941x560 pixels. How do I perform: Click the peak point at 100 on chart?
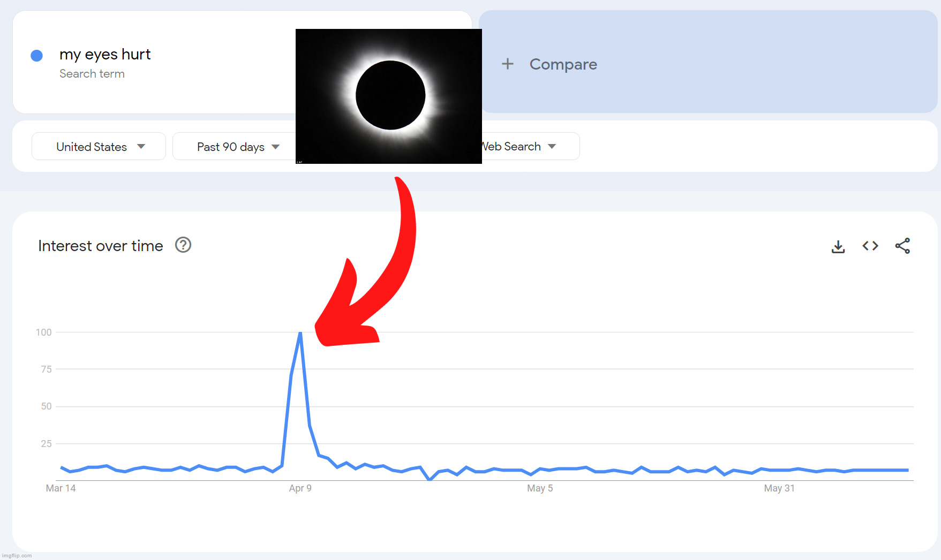click(300, 332)
